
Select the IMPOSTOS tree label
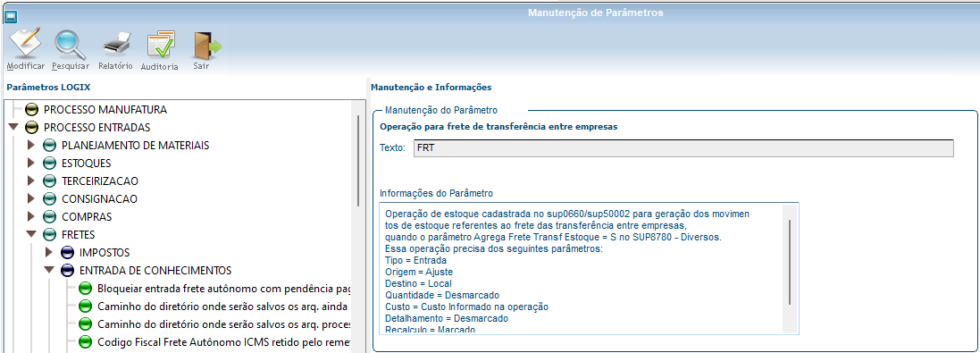(x=105, y=253)
